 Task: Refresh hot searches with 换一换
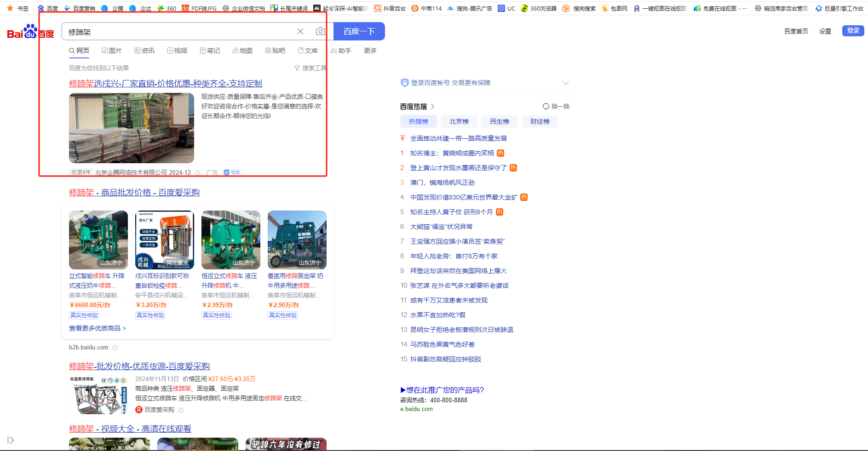click(556, 106)
